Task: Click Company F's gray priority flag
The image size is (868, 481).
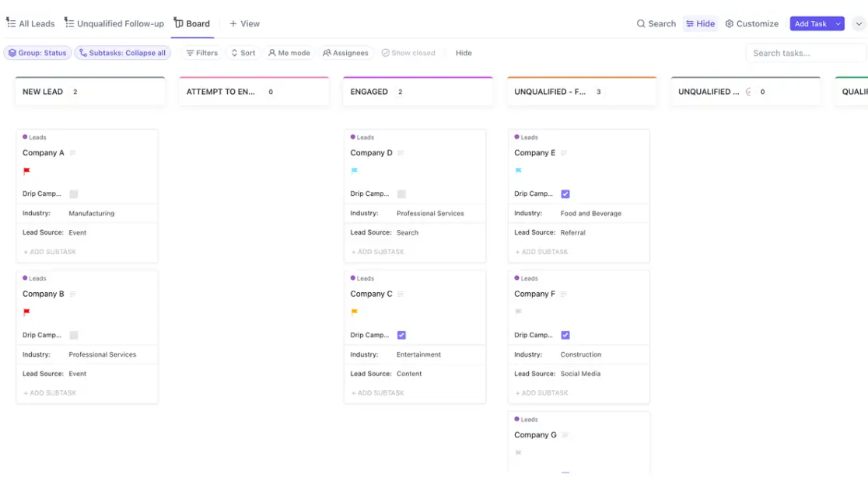Action: [518, 312]
